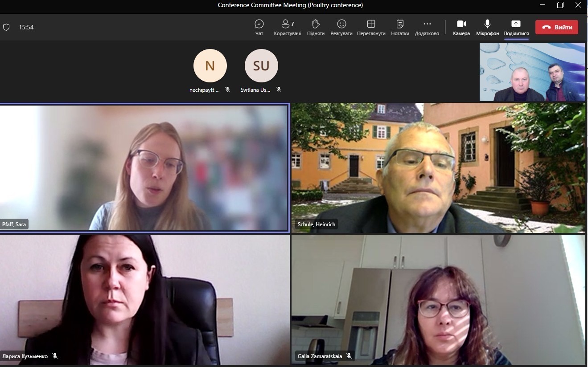The height and width of the screenshot is (367, 588).
Task: Click the Schüle, Heinrich name label
Action: (316, 224)
